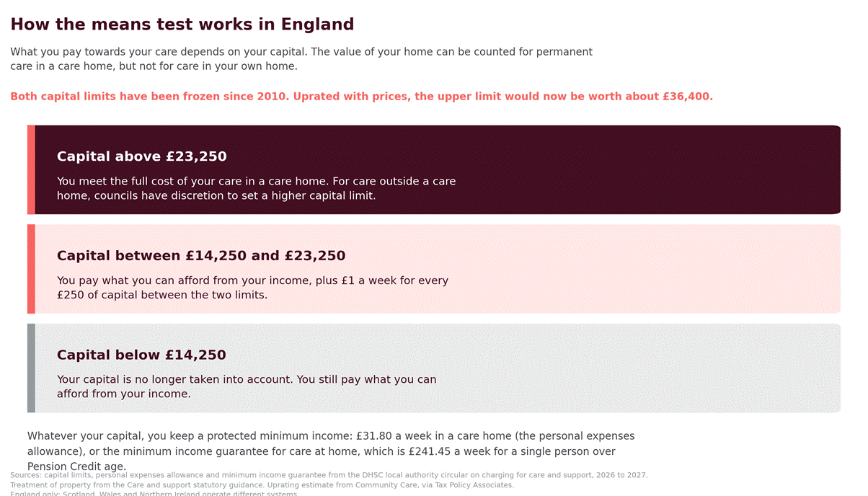Select the 'Capital below £14,250' heading
The width and height of the screenshot is (868, 496).
[x=141, y=355]
